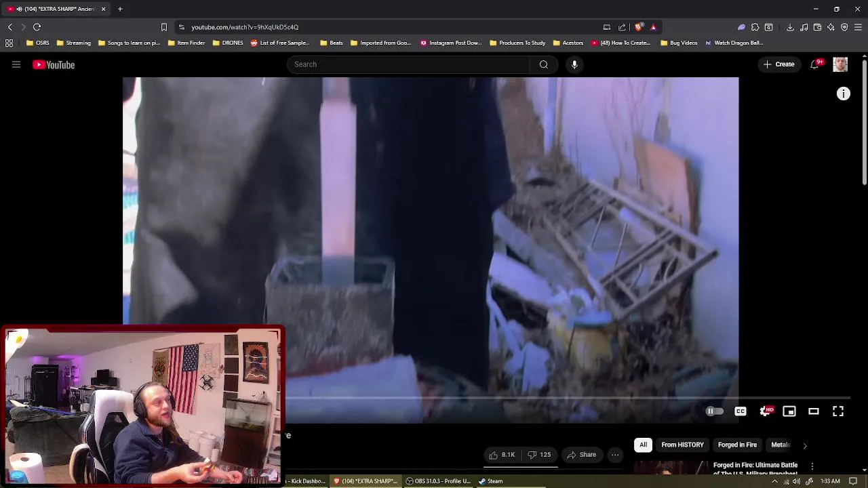Screen dimensions: 868x488
Task: Open more actions three-dot button beside Share
Action: [615, 455]
